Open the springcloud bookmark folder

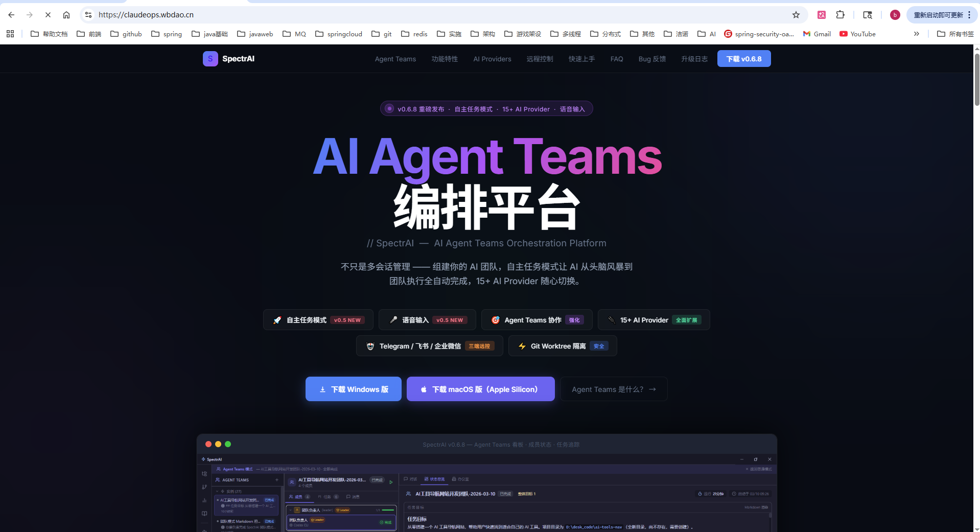339,34
